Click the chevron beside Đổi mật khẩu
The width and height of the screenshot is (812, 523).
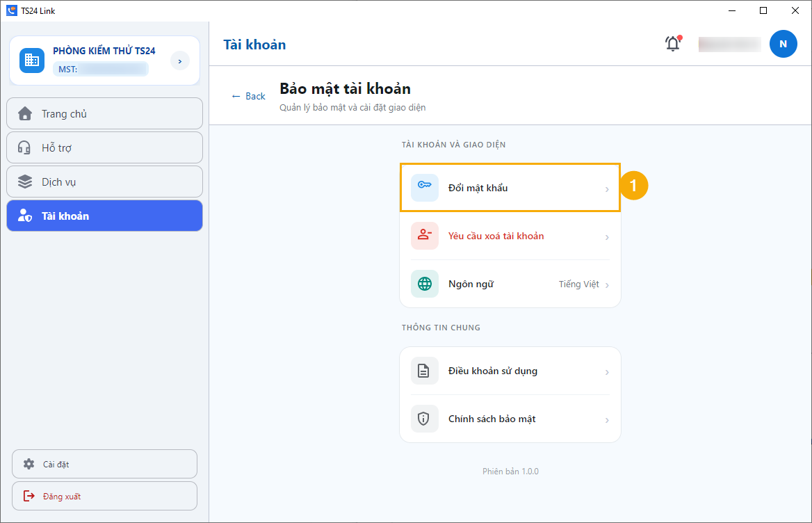607,189
